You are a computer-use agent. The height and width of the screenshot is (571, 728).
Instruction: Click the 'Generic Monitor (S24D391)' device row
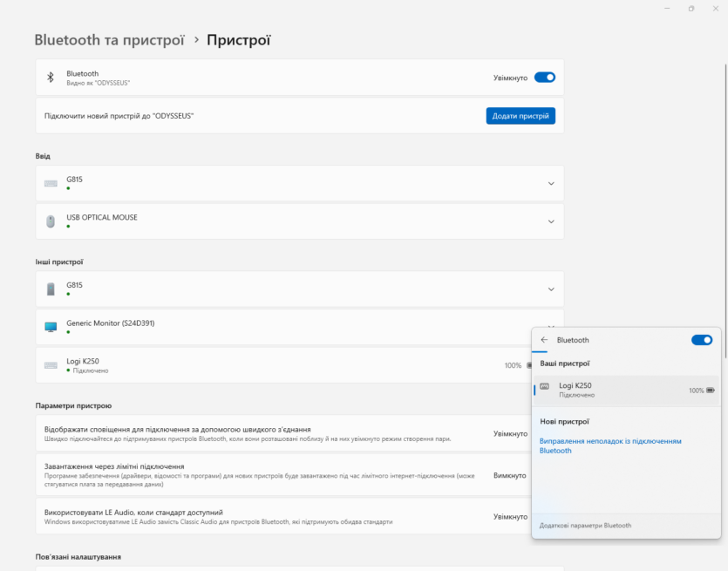[x=262, y=327]
